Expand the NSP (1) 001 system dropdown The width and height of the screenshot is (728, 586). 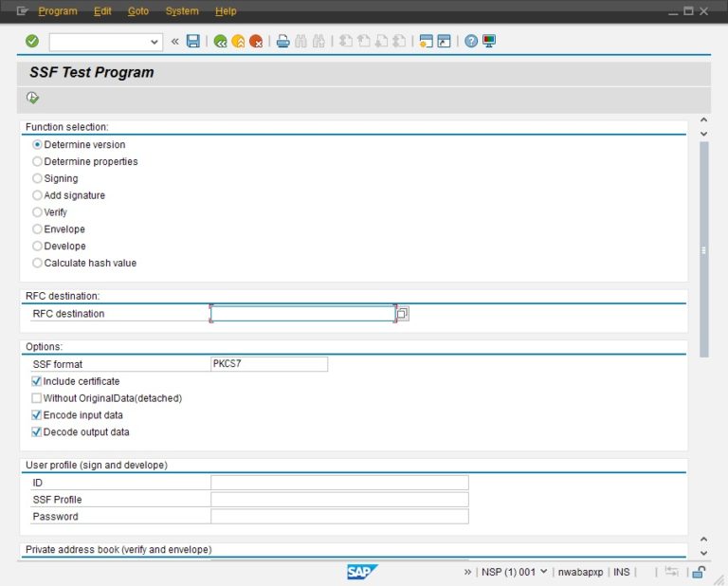[543, 572]
